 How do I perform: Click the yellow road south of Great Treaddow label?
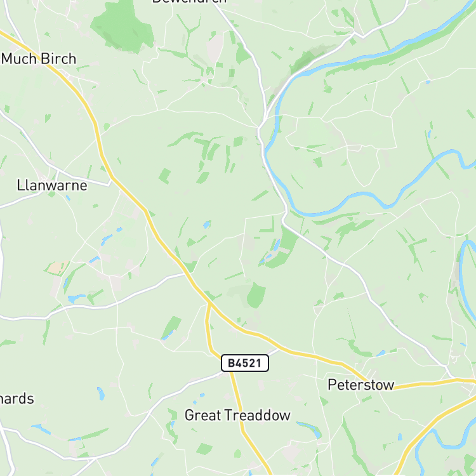point(252,446)
